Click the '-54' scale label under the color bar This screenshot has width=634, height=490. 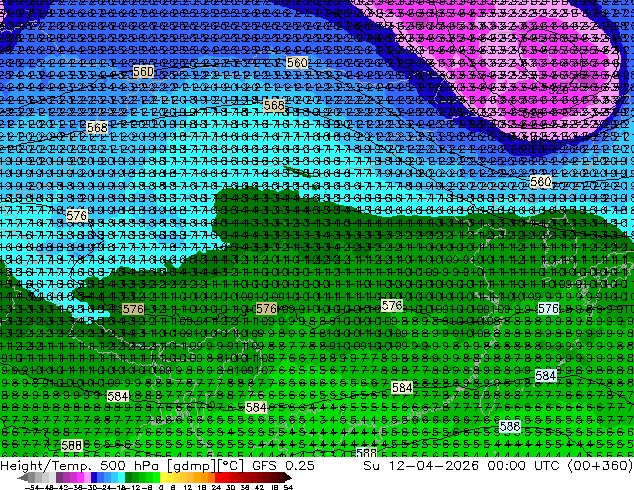pos(32,487)
